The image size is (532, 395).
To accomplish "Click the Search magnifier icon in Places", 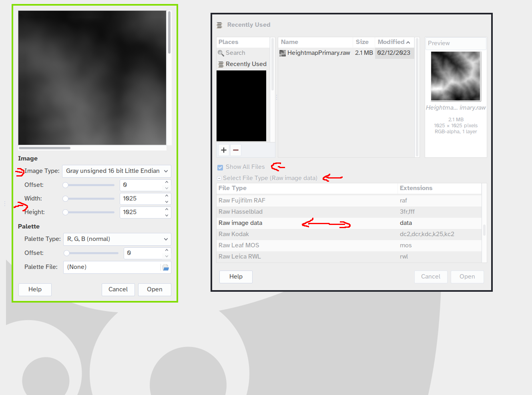I will point(221,53).
